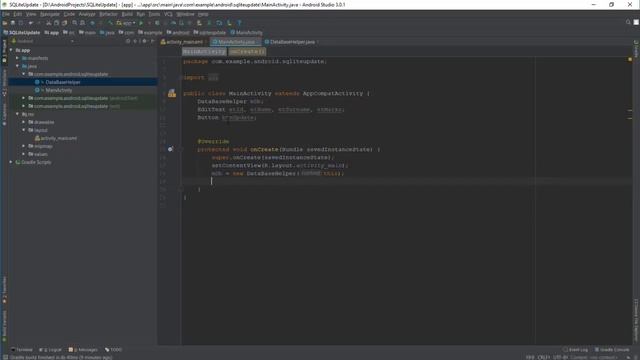
Task: Expand the drawable folder
Action: [24, 122]
